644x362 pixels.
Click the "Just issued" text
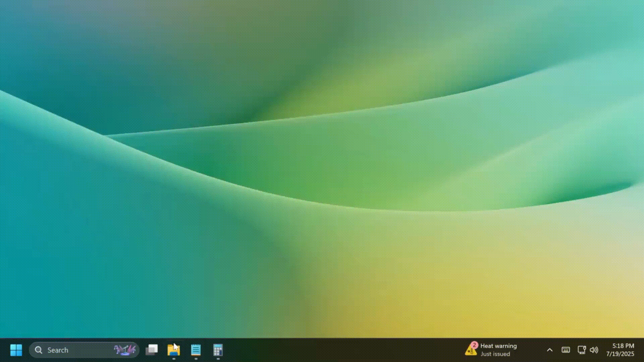(495, 354)
